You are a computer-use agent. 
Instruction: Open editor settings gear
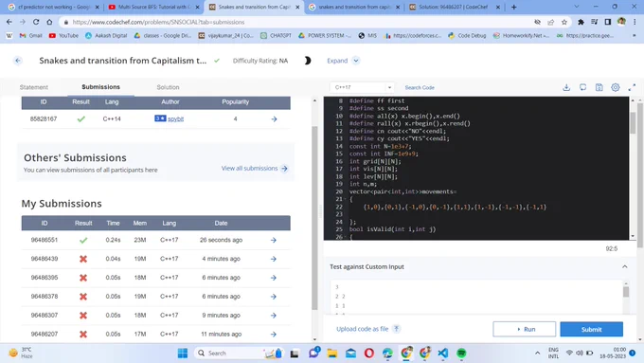[x=616, y=87]
